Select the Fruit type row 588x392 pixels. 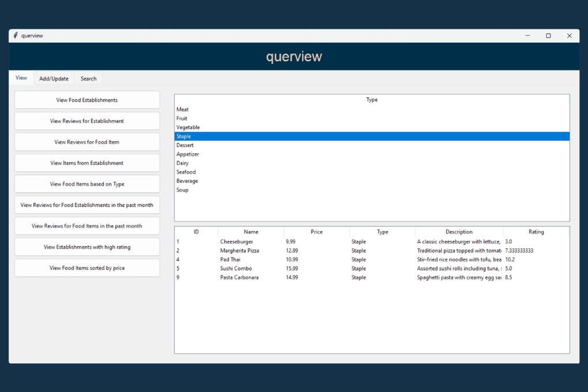tap(372, 118)
